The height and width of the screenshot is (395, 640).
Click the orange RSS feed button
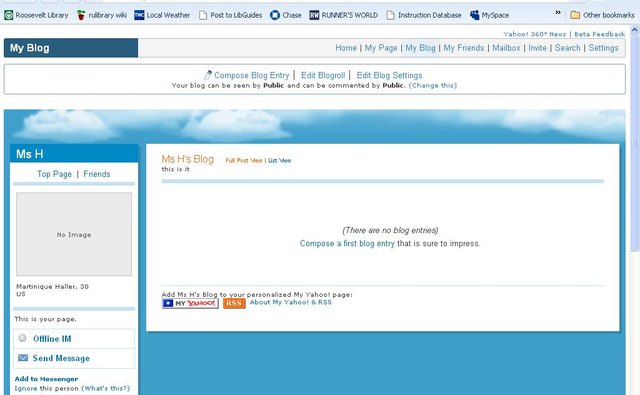coord(234,303)
